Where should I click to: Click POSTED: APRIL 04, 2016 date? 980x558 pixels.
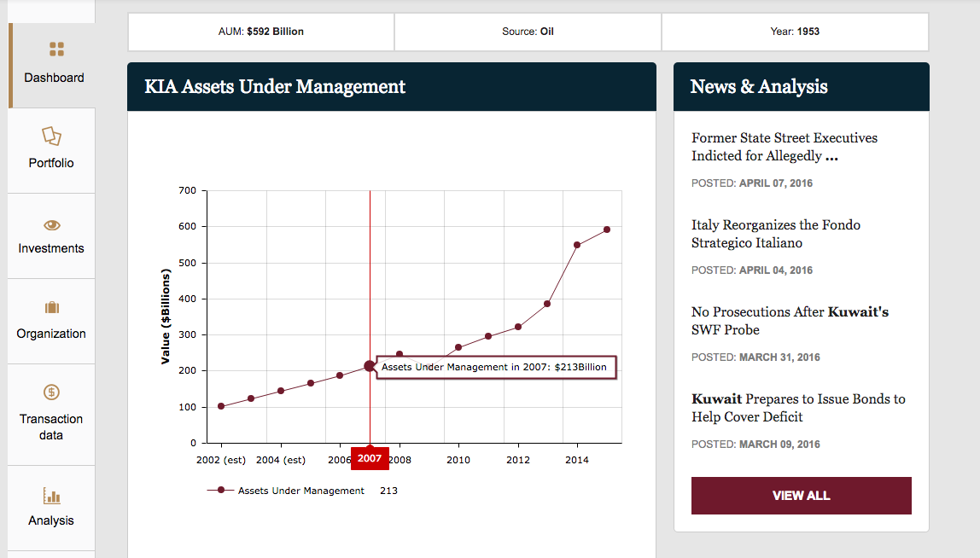[752, 270]
